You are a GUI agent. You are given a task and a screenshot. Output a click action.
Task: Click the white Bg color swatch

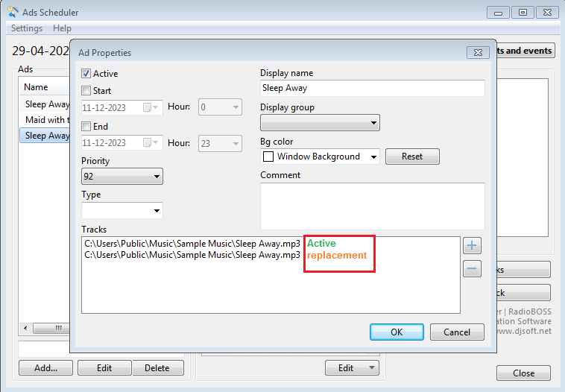click(268, 157)
